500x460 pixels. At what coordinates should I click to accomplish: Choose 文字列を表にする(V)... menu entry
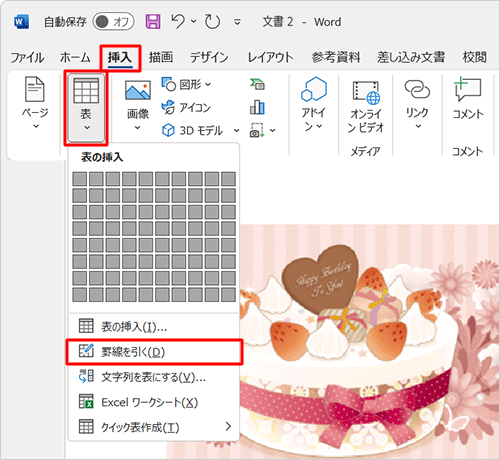154,377
